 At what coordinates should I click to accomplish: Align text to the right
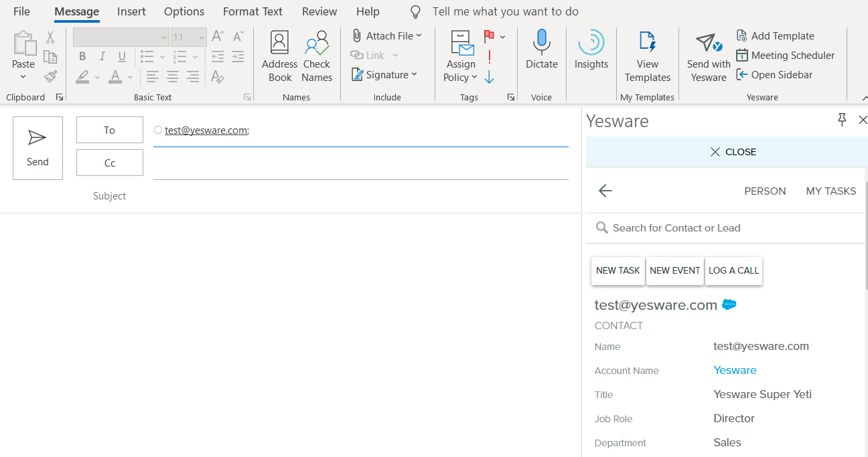(193, 76)
